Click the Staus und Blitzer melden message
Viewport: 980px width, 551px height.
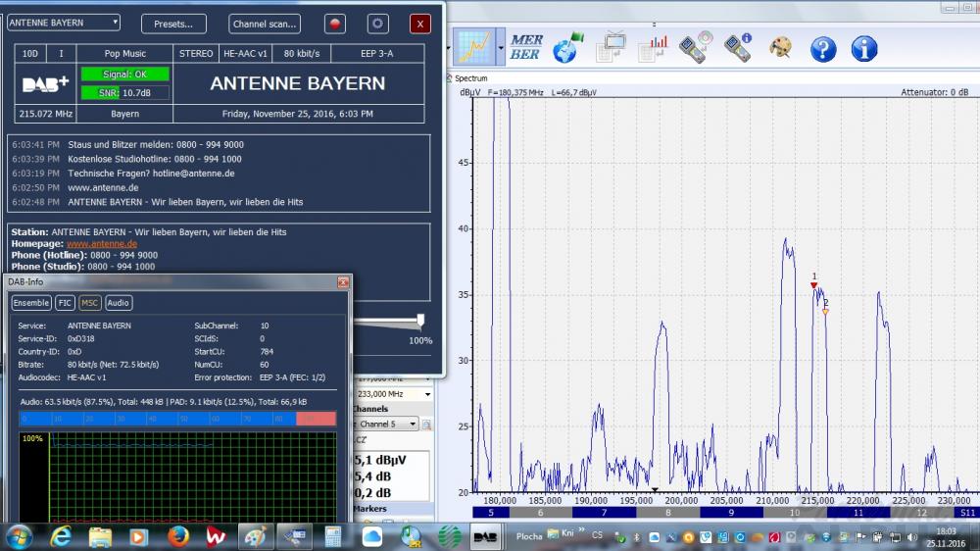click(156, 144)
